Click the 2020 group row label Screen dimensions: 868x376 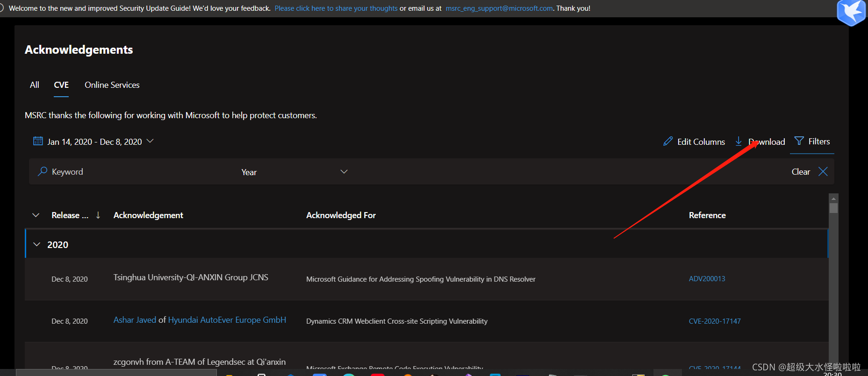click(57, 244)
